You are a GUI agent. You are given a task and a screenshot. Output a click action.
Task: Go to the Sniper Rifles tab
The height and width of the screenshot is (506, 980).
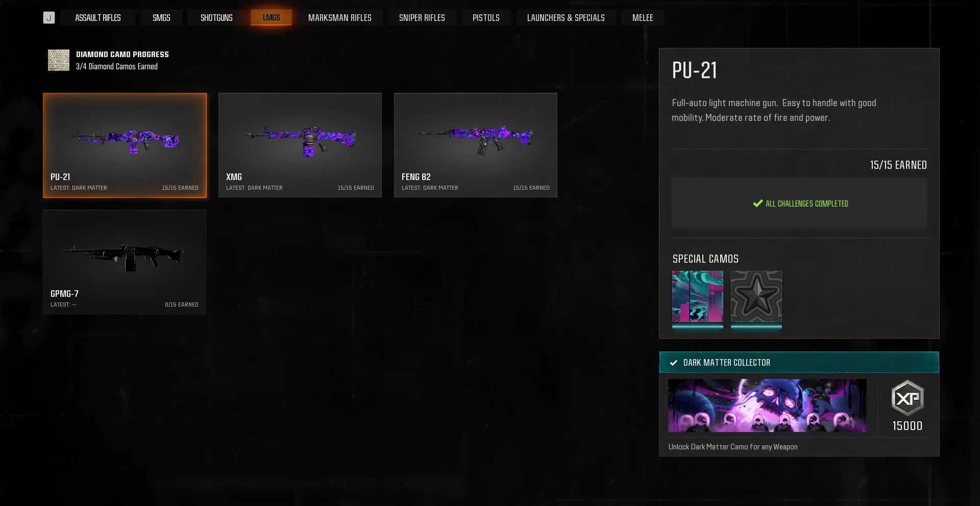pyautogui.click(x=422, y=18)
